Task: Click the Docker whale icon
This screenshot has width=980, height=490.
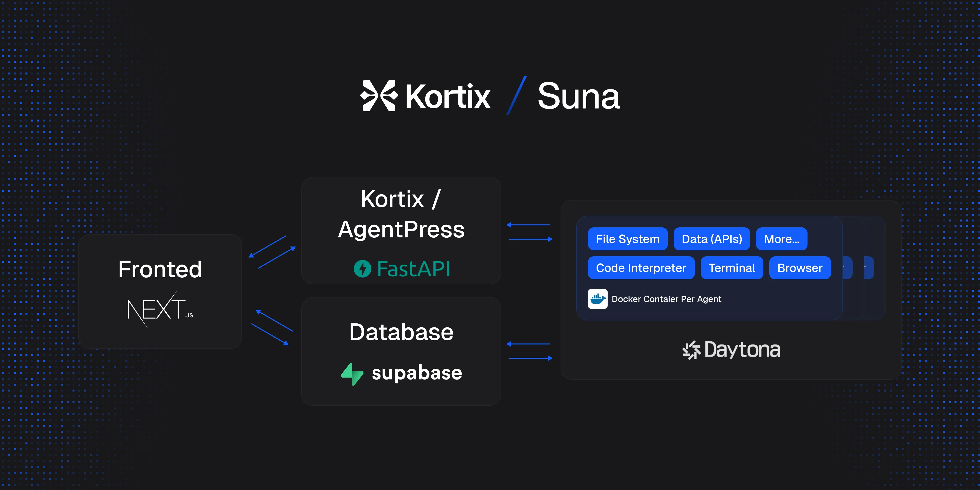Action: pyautogui.click(x=598, y=299)
